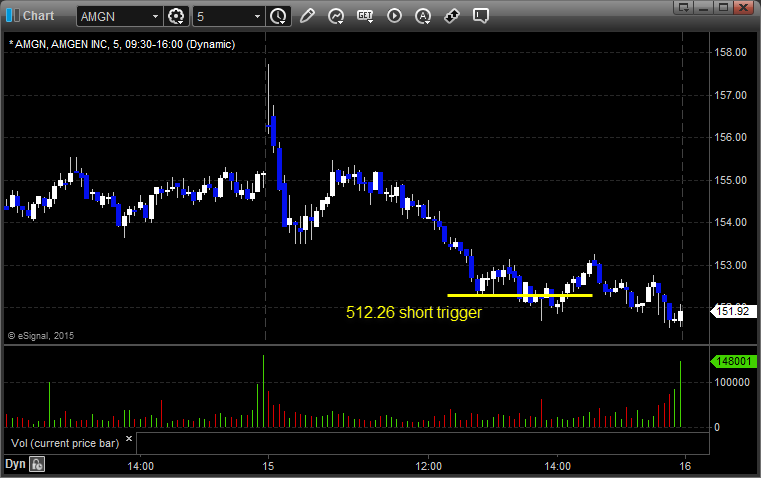Toggle the Dyn scaling label
This screenshot has height=478, width=761.
pos(15,464)
